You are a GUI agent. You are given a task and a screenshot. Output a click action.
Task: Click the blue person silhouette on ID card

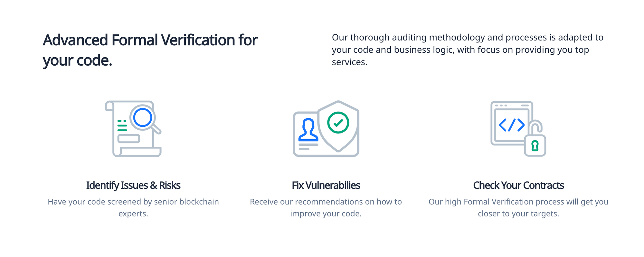pos(308,130)
